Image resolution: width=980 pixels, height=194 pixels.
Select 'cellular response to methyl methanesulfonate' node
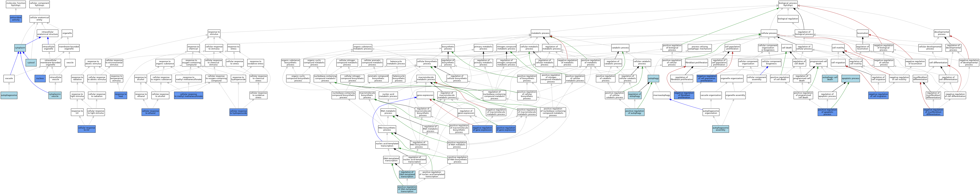coord(189,95)
